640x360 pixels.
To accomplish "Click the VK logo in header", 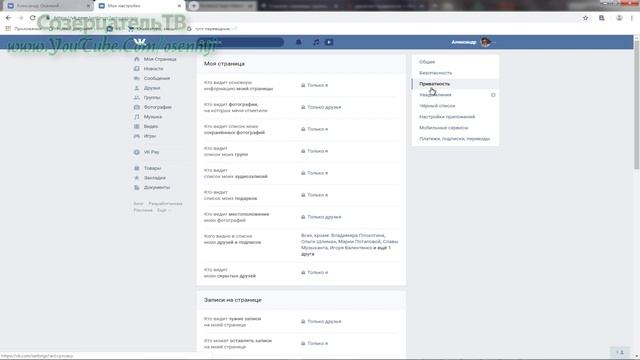I will point(140,42).
